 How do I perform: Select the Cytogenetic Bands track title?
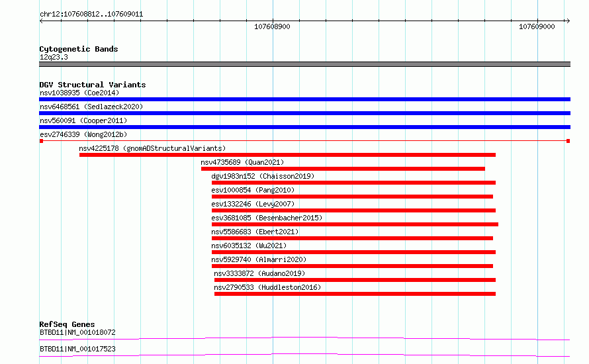[79, 49]
